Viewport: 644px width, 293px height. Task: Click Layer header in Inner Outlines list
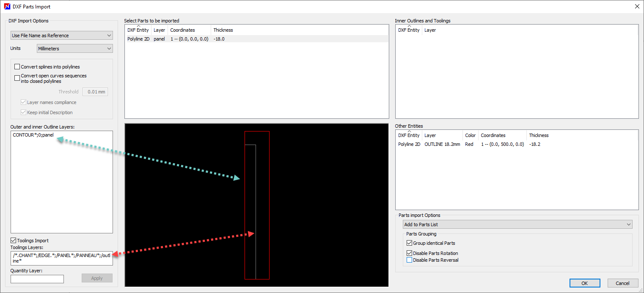click(x=430, y=30)
